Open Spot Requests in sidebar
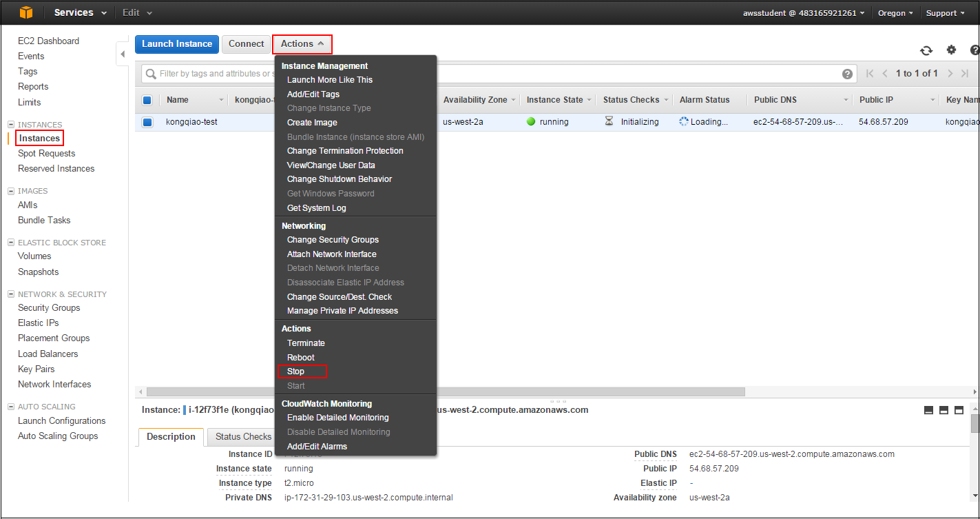 point(46,154)
